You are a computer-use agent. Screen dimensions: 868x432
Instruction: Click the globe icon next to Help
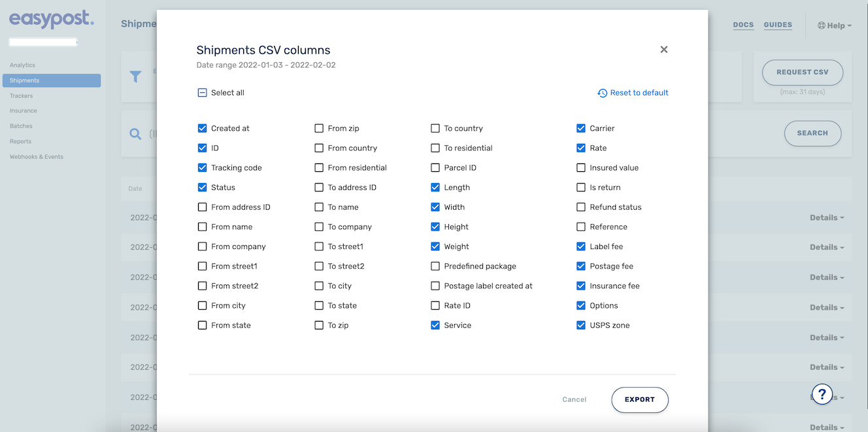[x=821, y=25]
